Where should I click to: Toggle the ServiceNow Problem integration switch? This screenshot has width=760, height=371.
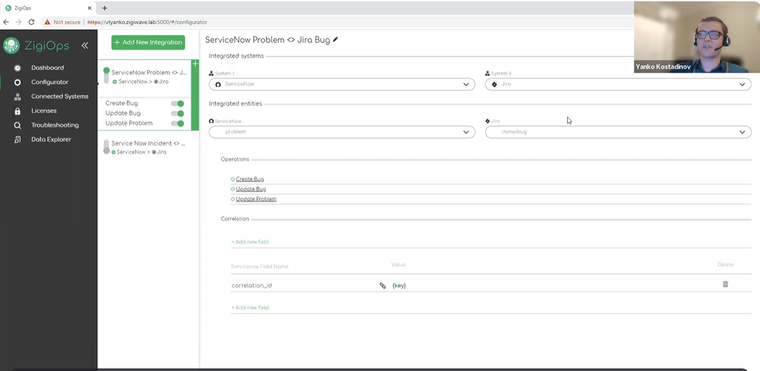tap(107, 75)
